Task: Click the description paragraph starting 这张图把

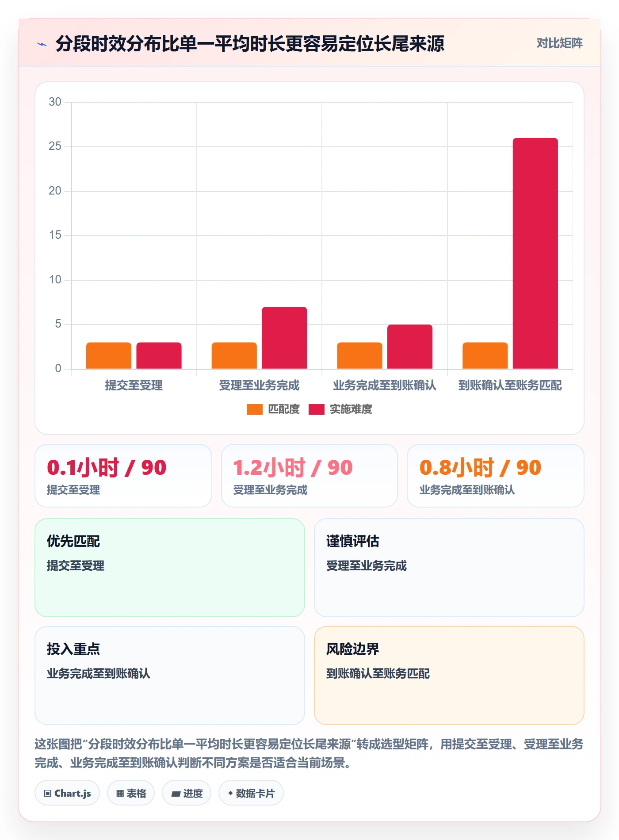Action: coord(309,753)
